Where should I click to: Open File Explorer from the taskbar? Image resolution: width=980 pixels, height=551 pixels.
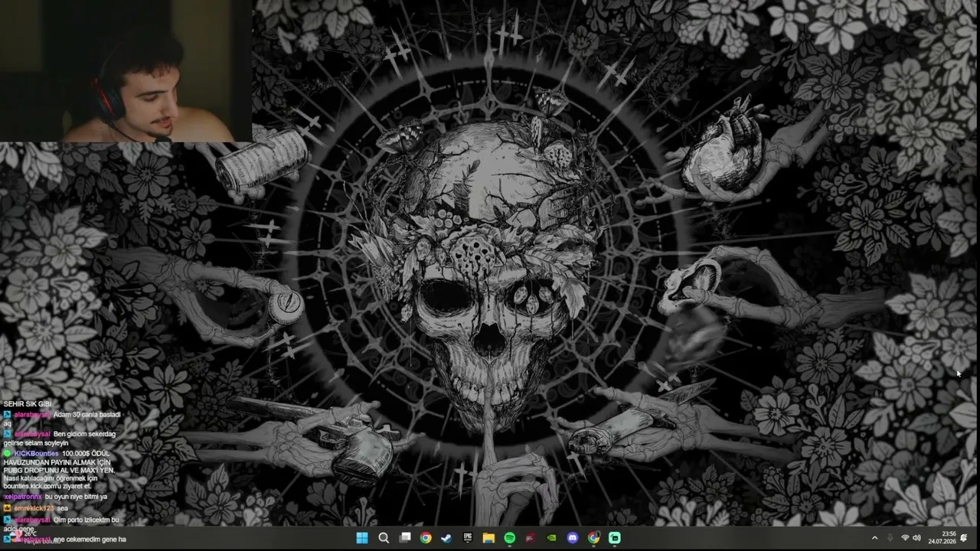point(488,538)
